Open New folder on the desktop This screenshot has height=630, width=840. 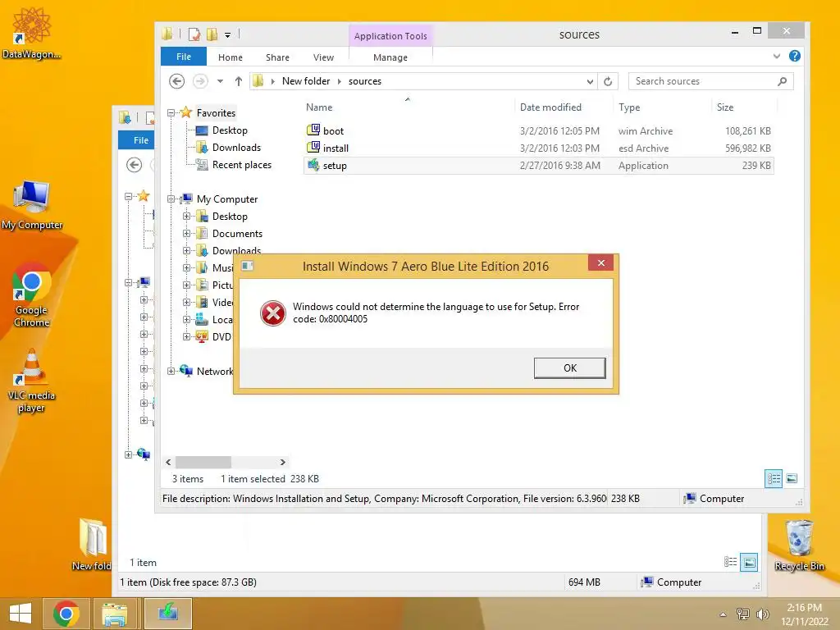coord(92,545)
